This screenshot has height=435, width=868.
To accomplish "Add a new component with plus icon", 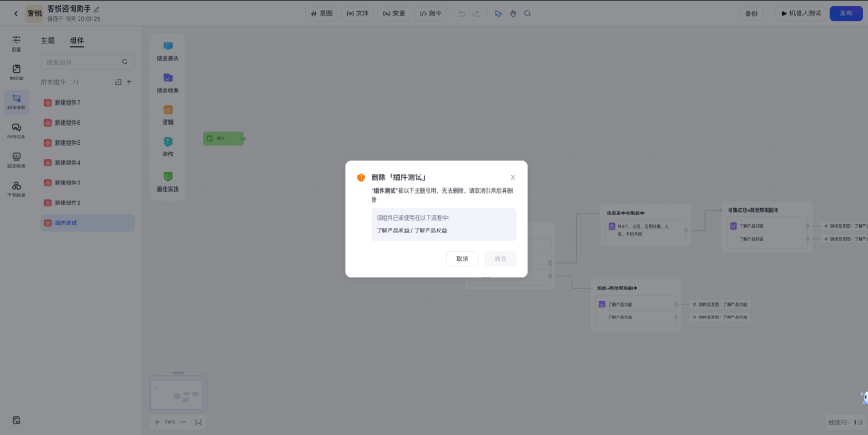I will (129, 82).
